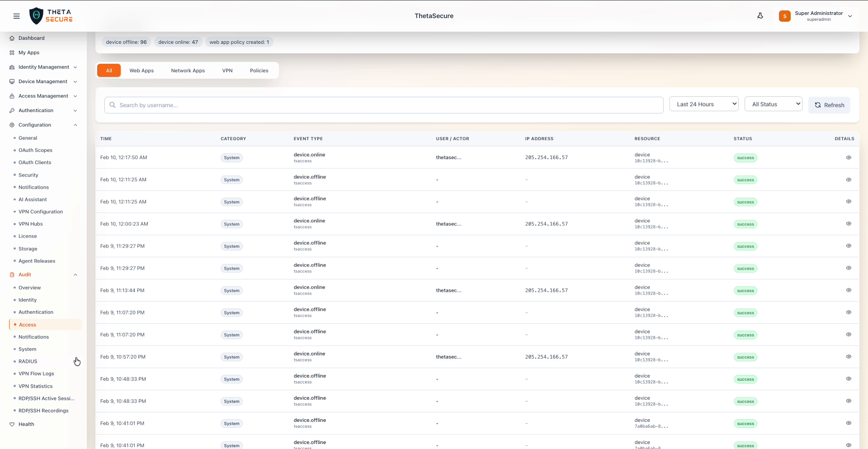This screenshot has height=449, width=868.
Task: View details for the first device.offline row
Action: (849, 180)
